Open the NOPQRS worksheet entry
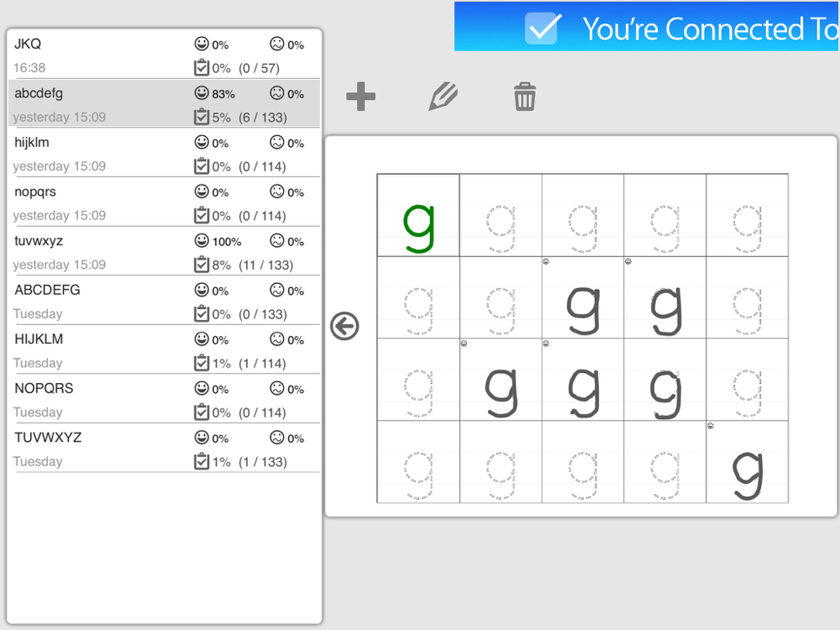This screenshot has height=630, width=840. point(165,400)
